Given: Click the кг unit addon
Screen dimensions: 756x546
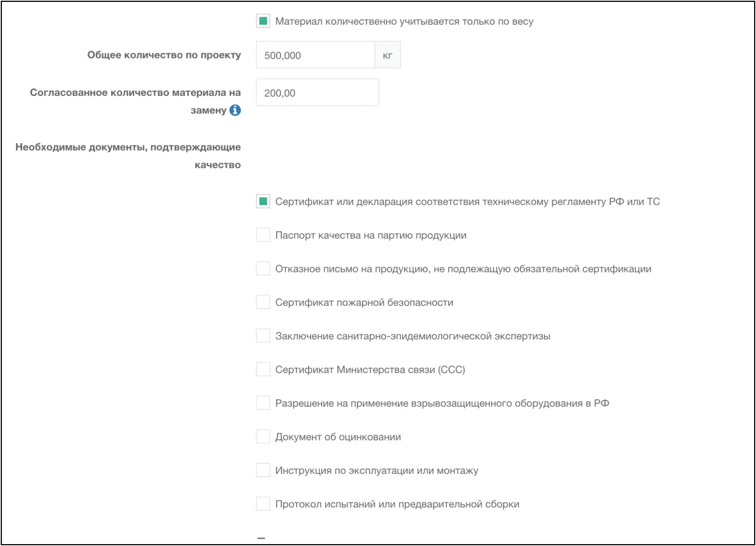Looking at the screenshot, I should click(387, 55).
